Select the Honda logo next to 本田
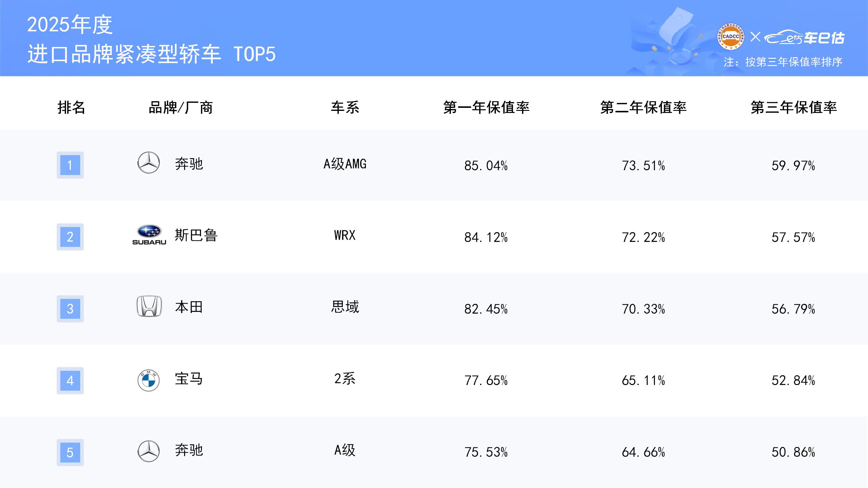This screenshot has width=868, height=488. (149, 306)
